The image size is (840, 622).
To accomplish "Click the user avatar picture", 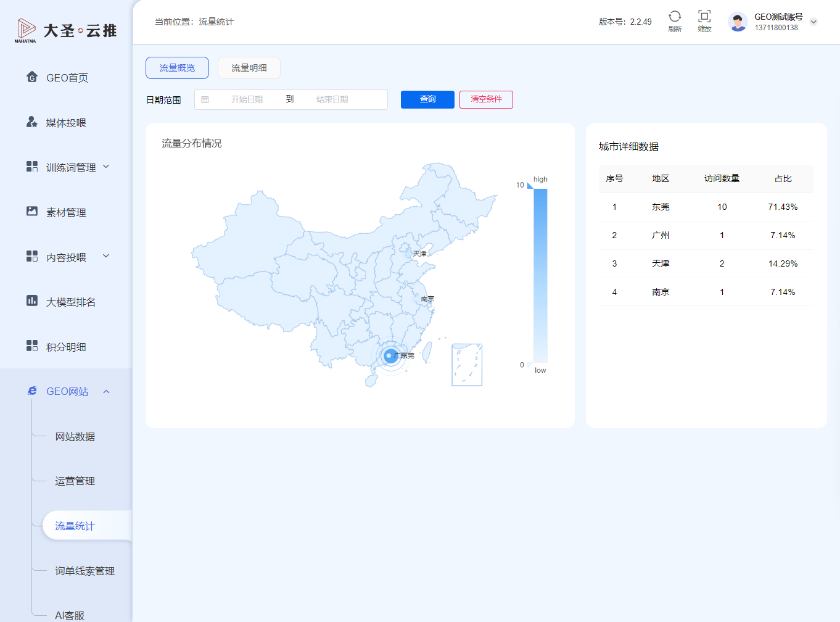I will point(738,22).
